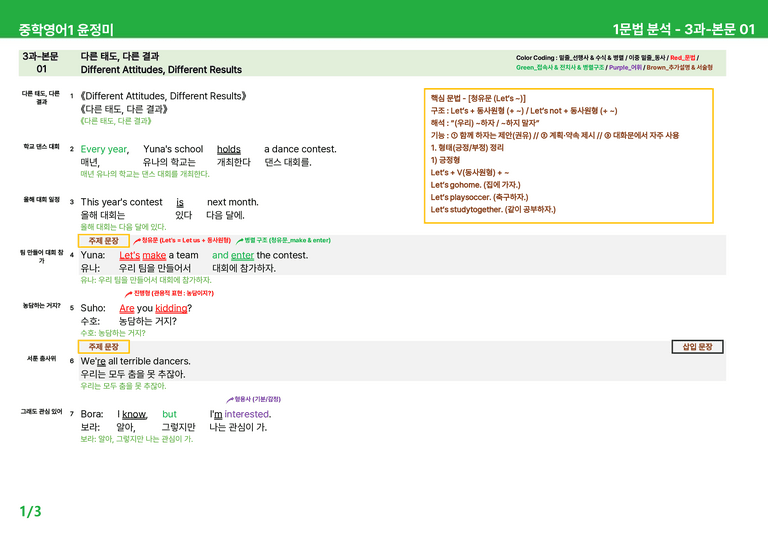Click the Korean word "개최한다"
This screenshot has width=768, height=543.
pos(234,162)
